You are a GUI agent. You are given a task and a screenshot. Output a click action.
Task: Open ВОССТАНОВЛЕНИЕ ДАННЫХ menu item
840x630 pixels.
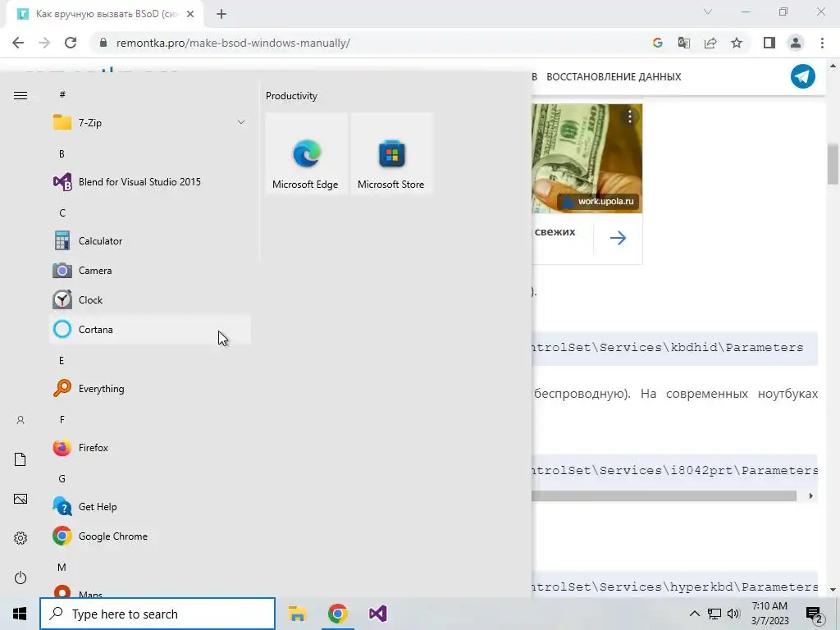click(x=614, y=76)
